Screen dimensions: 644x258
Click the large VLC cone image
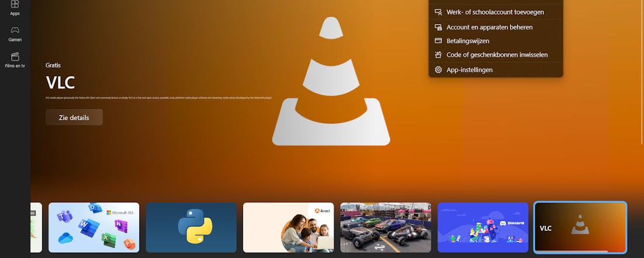(331, 81)
